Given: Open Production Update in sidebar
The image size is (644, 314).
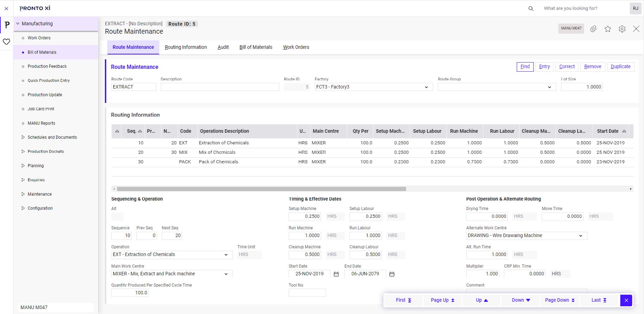Looking at the screenshot, I should coord(45,95).
